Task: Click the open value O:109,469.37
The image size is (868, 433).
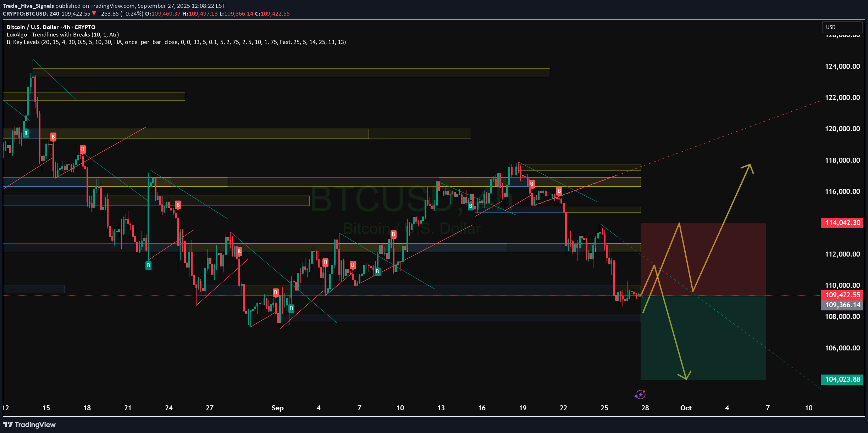Action: coord(163,14)
